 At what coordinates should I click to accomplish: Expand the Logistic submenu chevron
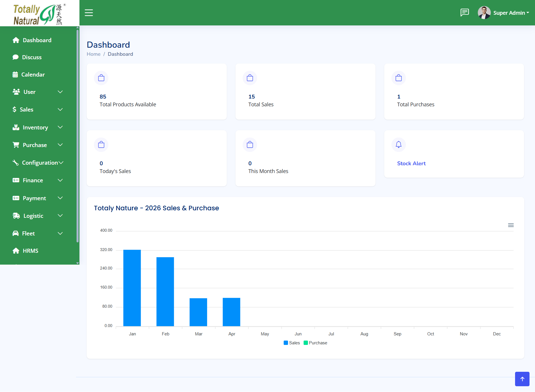[x=60, y=216]
